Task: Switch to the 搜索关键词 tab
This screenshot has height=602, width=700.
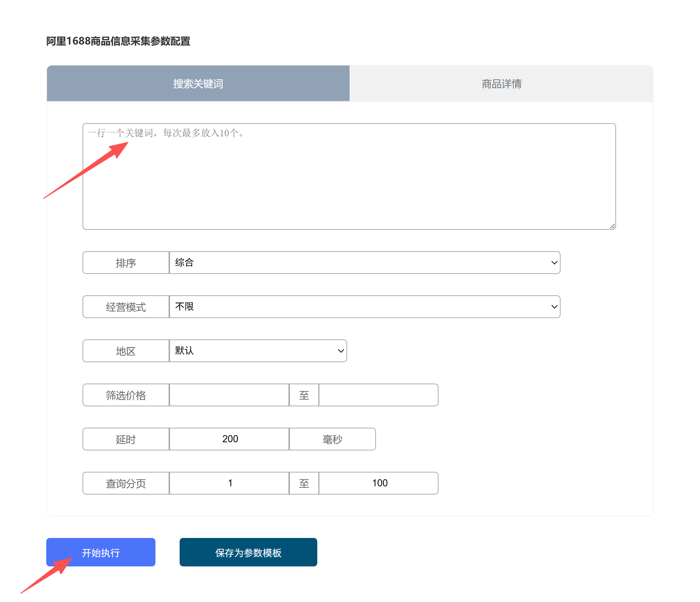Action: point(198,84)
